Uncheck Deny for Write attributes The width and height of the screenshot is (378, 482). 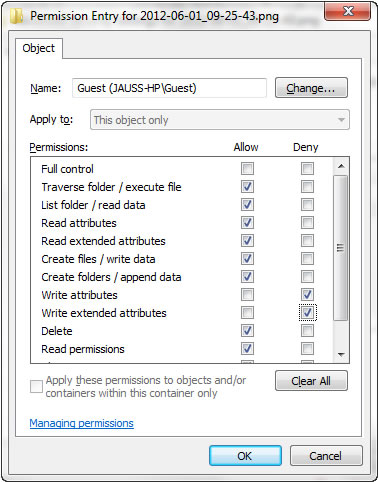point(307,295)
